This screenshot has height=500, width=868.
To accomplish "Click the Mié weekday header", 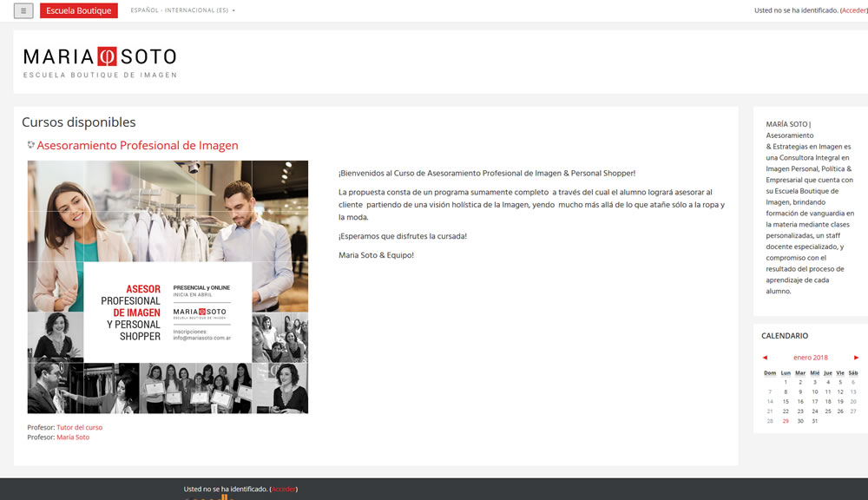I will pos(815,373).
